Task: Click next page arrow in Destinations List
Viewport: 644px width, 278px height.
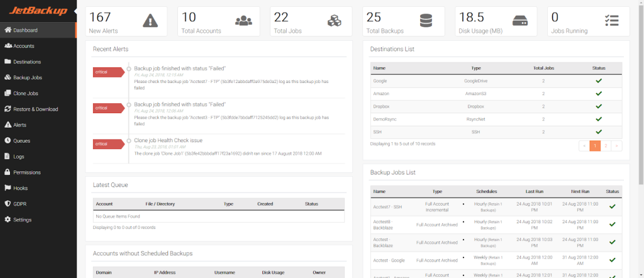Action: click(617, 145)
